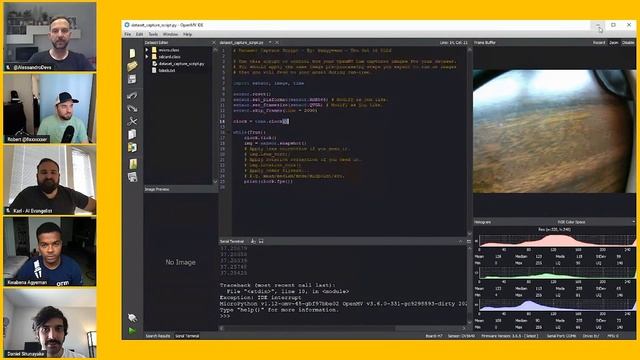640x360 pixels.
Task: Open the Help menu
Action: pos(187,34)
